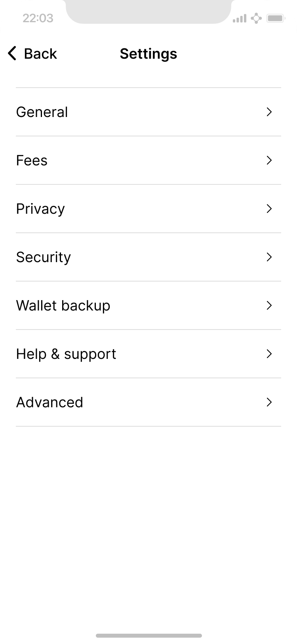Tap the network status icon
Screen dimensions: 297x644
[x=256, y=18]
